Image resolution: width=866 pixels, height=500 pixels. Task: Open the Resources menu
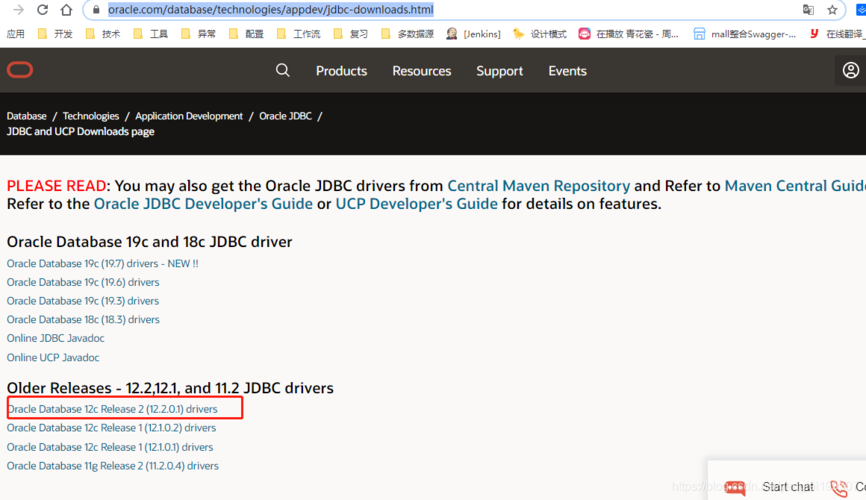(x=421, y=71)
